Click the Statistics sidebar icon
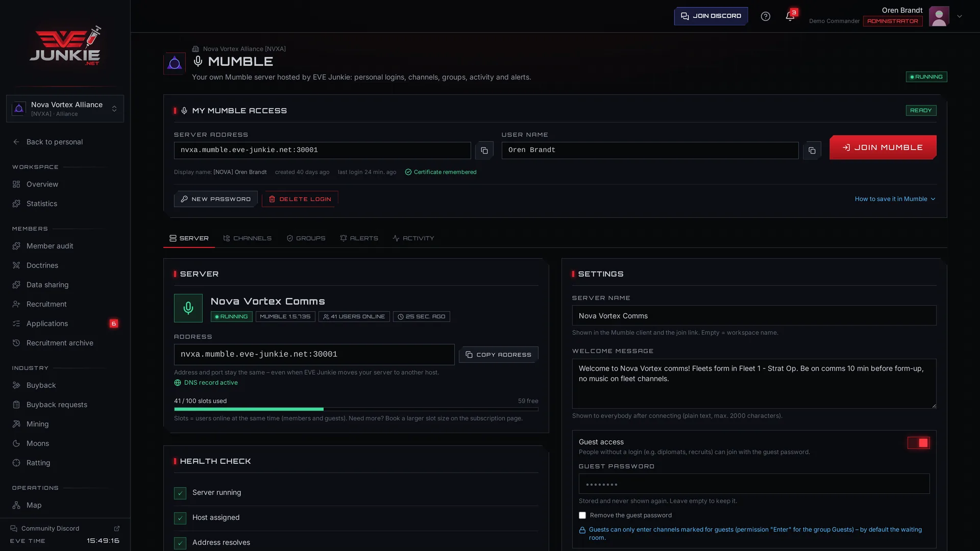The height and width of the screenshot is (551, 980). [16, 204]
